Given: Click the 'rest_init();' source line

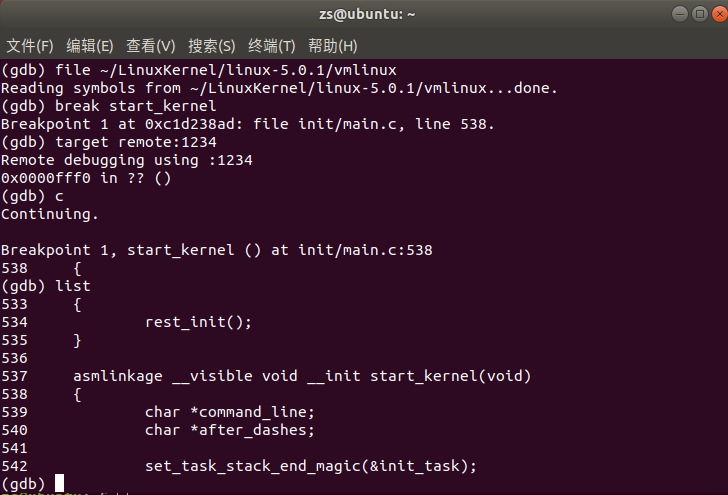Looking at the screenshot, I should (x=199, y=322).
